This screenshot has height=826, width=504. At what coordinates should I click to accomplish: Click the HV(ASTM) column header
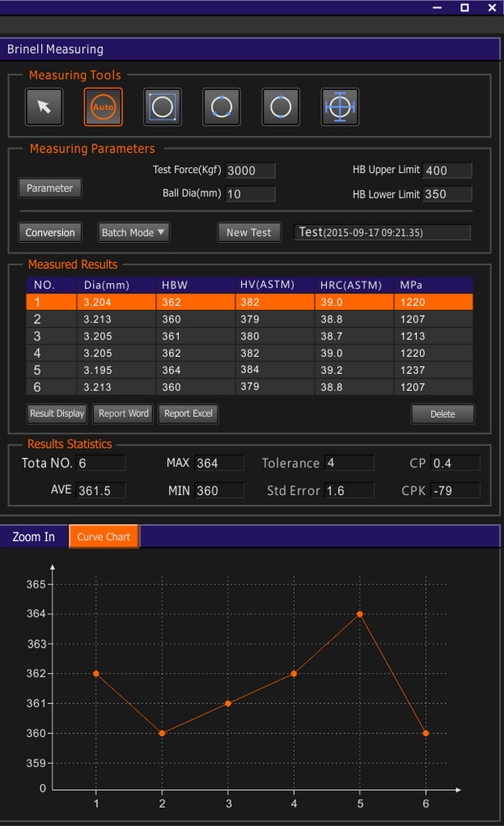275,285
